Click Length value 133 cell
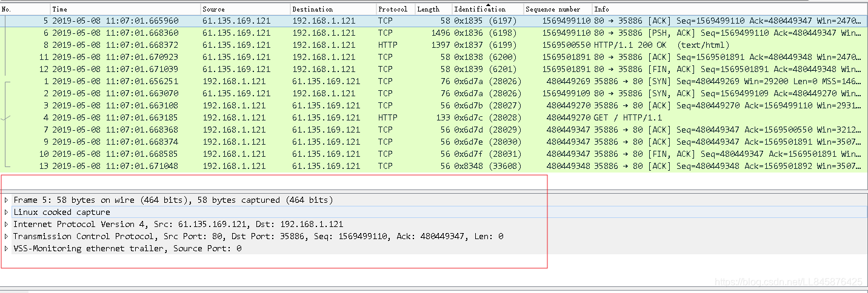Screen dimensions: 868x293 point(443,117)
